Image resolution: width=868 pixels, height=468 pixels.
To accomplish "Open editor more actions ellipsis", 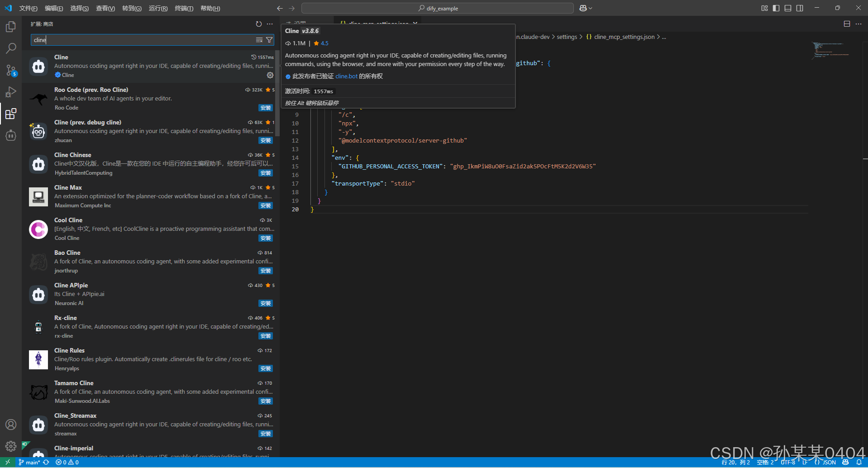I will tap(858, 24).
